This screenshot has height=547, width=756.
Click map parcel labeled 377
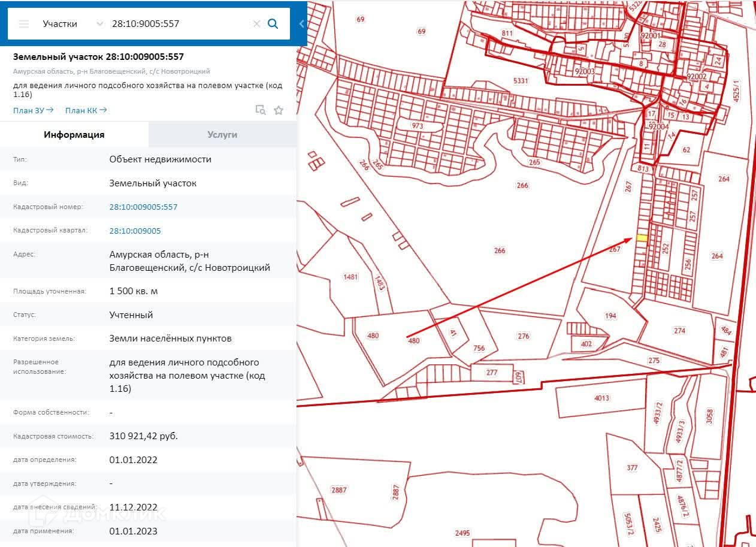(x=632, y=468)
